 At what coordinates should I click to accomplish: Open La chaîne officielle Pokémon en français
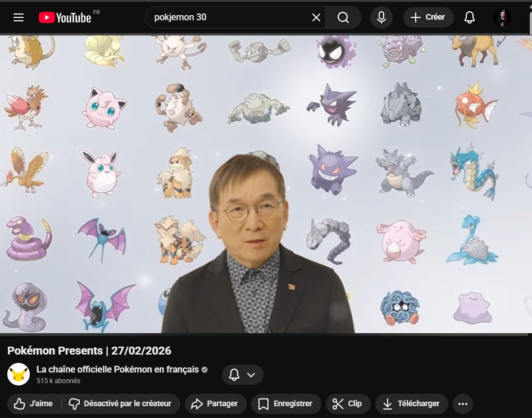click(x=117, y=370)
